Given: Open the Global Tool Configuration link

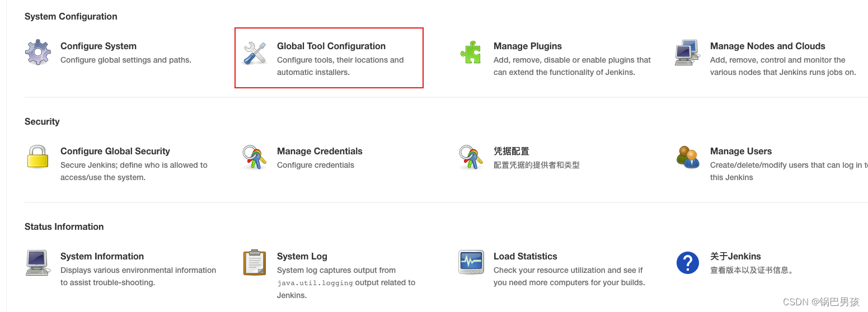Looking at the screenshot, I should click(331, 46).
